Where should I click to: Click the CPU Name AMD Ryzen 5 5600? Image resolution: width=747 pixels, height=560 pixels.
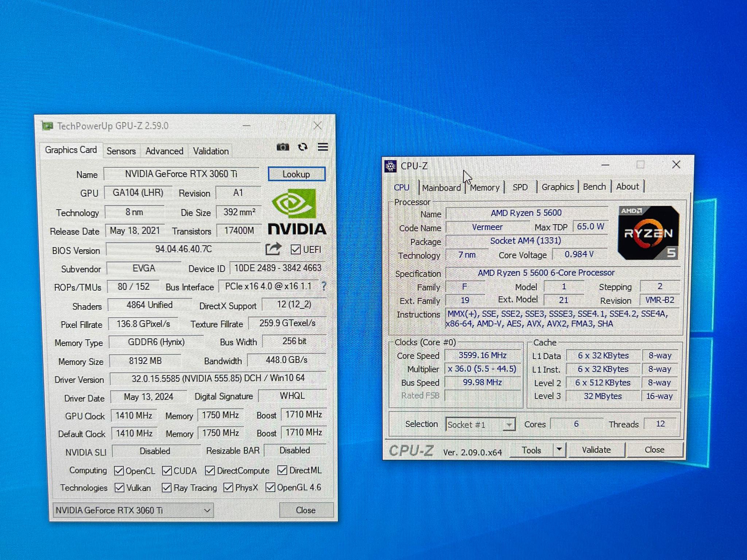pos(526,213)
